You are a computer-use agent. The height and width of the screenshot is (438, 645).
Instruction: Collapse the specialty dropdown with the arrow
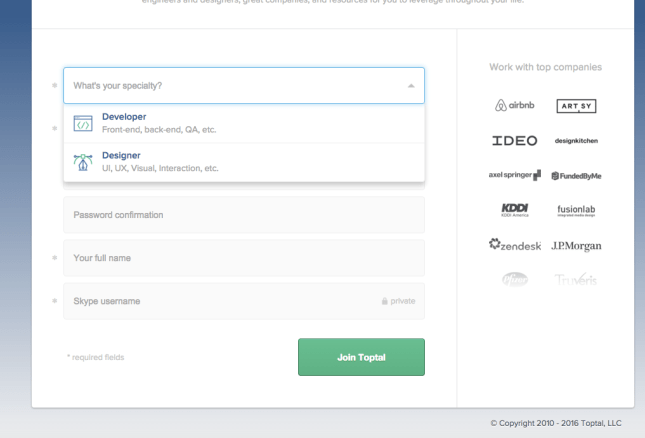pos(410,86)
